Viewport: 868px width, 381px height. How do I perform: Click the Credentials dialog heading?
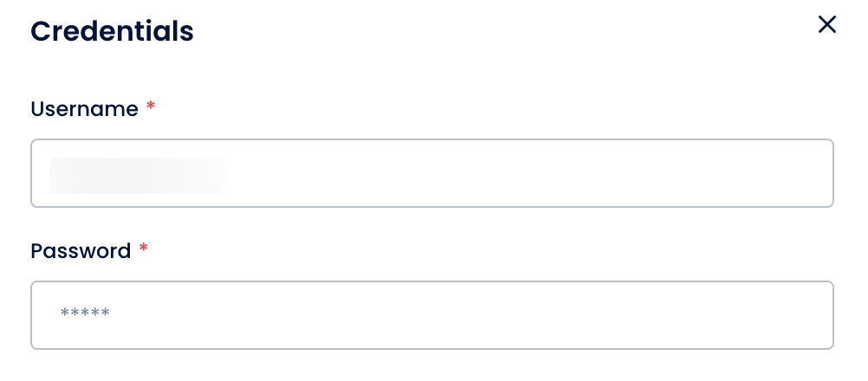tap(112, 32)
